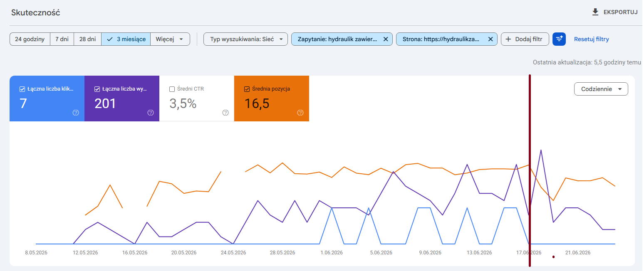Open help icon on Średni CTR card
The width and height of the screenshot is (644, 271).
[225, 113]
